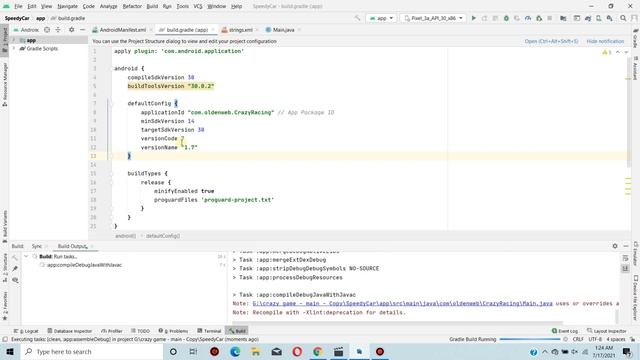
Task: Switch to the Sync tab in Build panel
Action: [37, 246]
